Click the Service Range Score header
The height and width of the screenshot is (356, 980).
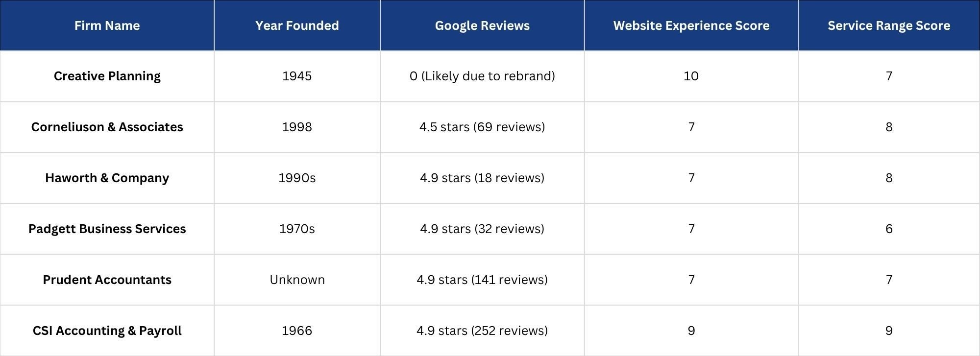click(x=889, y=25)
